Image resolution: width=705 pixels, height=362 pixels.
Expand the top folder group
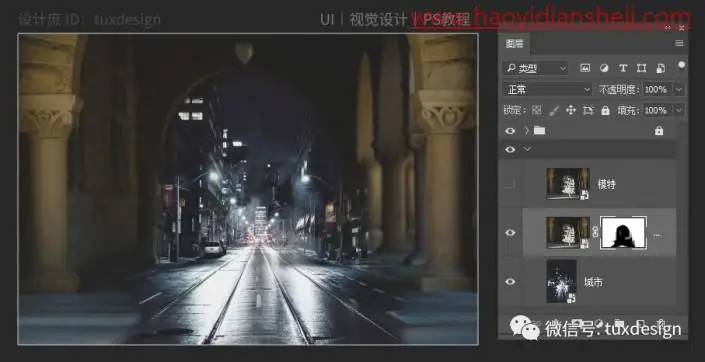[x=527, y=130]
